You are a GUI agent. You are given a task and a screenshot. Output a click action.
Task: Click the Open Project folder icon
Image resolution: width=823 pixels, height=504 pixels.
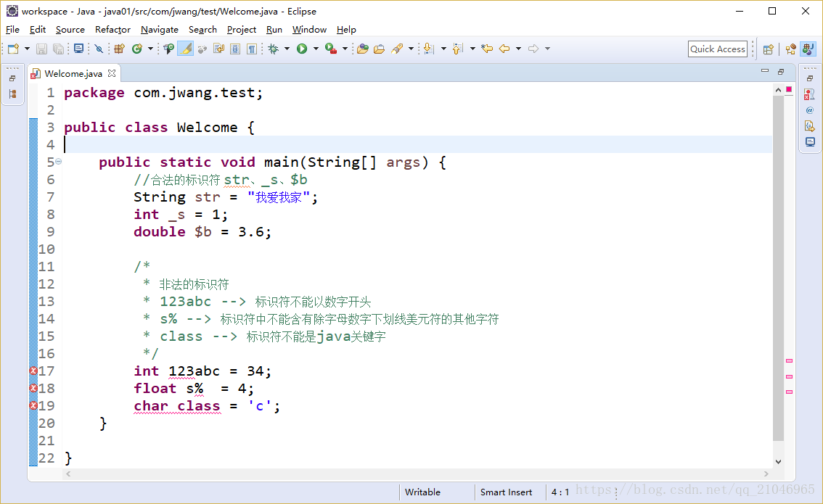tap(362, 49)
